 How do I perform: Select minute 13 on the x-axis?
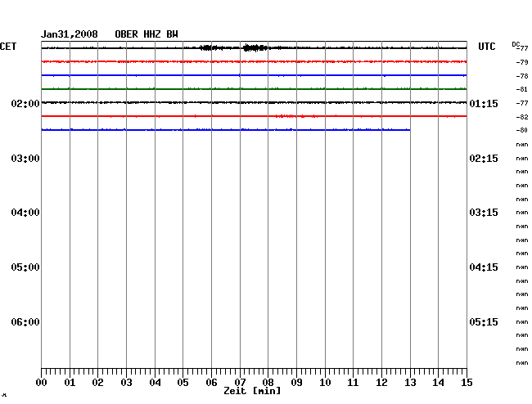(x=410, y=383)
